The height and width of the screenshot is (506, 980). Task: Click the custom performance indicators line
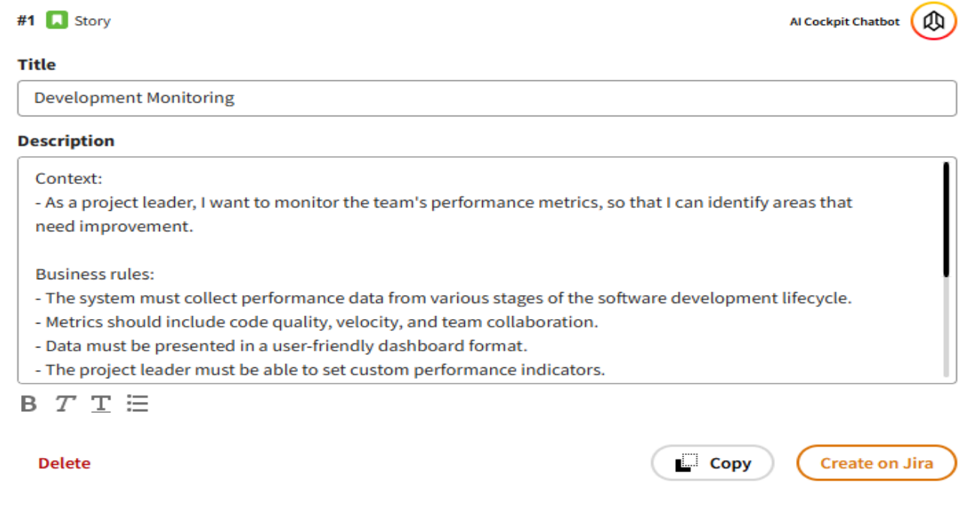tap(321, 370)
